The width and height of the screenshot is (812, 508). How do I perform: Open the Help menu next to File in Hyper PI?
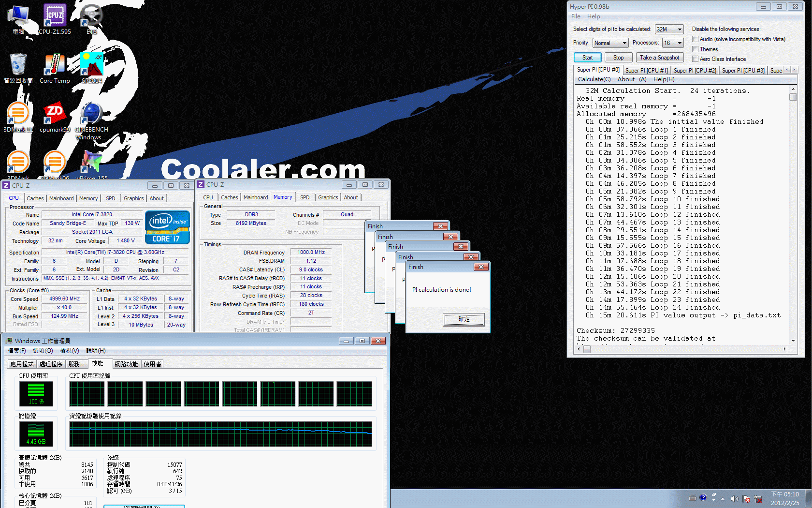(594, 16)
